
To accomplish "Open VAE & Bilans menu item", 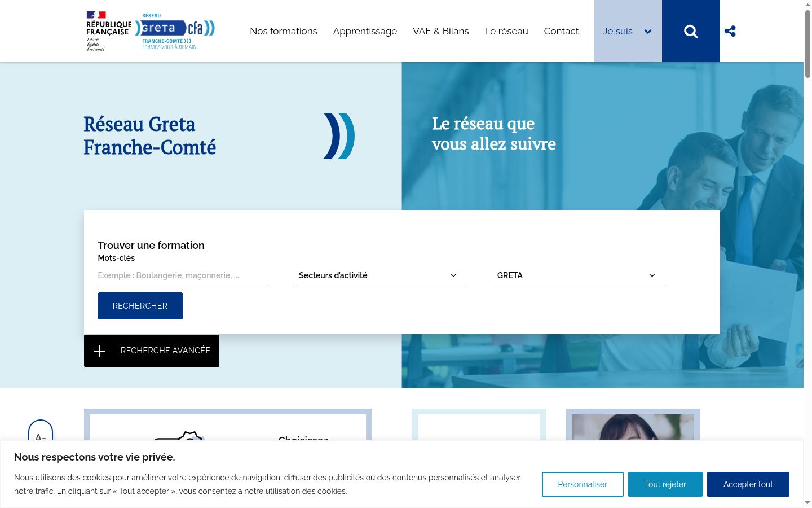I will coord(441,31).
